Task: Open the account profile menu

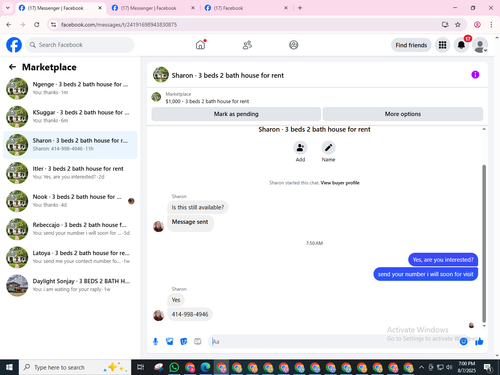Action: click(480, 45)
